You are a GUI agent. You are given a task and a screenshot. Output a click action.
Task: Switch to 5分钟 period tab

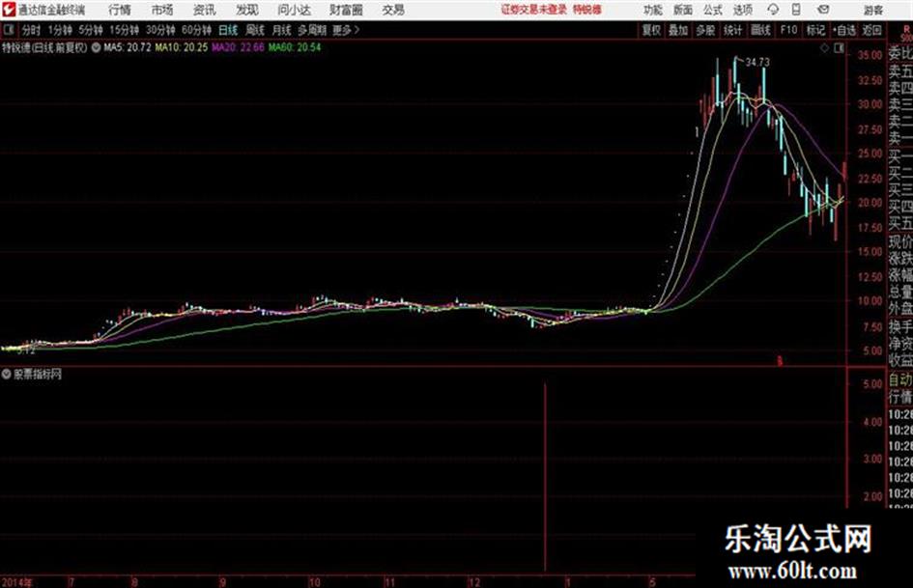tap(90, 30)
